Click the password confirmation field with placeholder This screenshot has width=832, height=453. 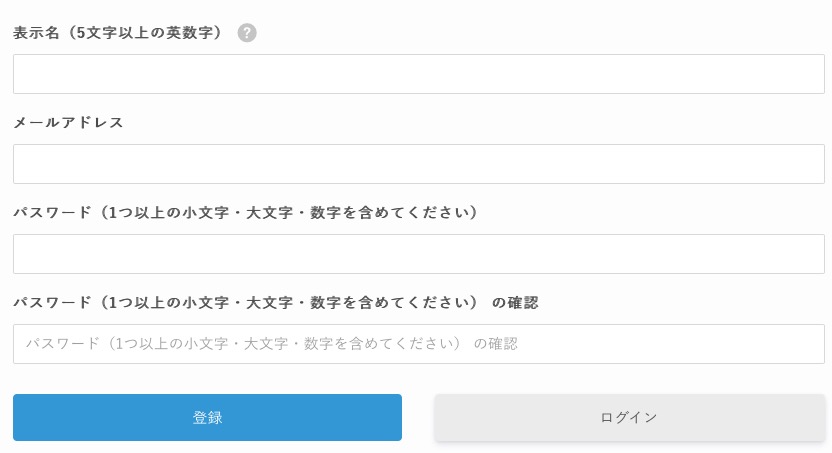[x=419, y=344]
